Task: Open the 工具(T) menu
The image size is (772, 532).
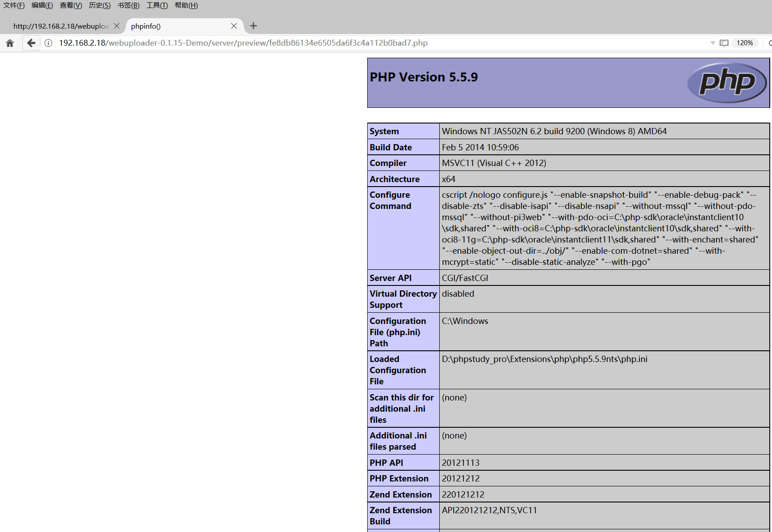Action: (157, 5)
